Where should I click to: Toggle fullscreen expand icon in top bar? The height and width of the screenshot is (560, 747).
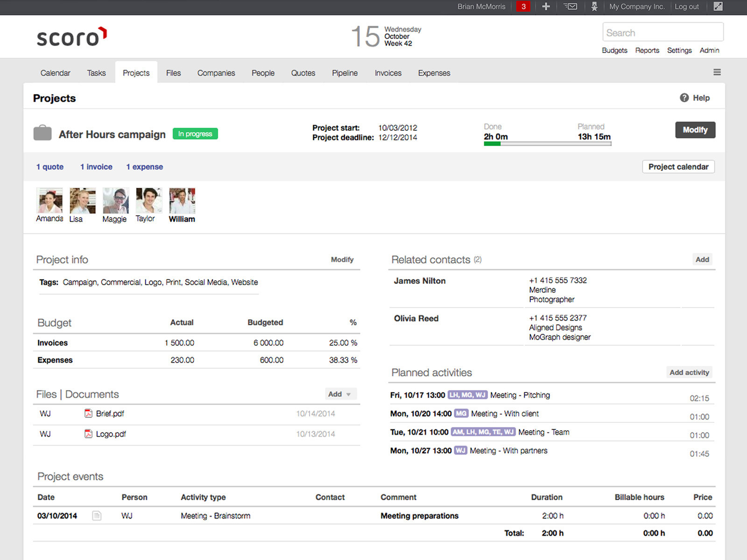click(718, 6)
